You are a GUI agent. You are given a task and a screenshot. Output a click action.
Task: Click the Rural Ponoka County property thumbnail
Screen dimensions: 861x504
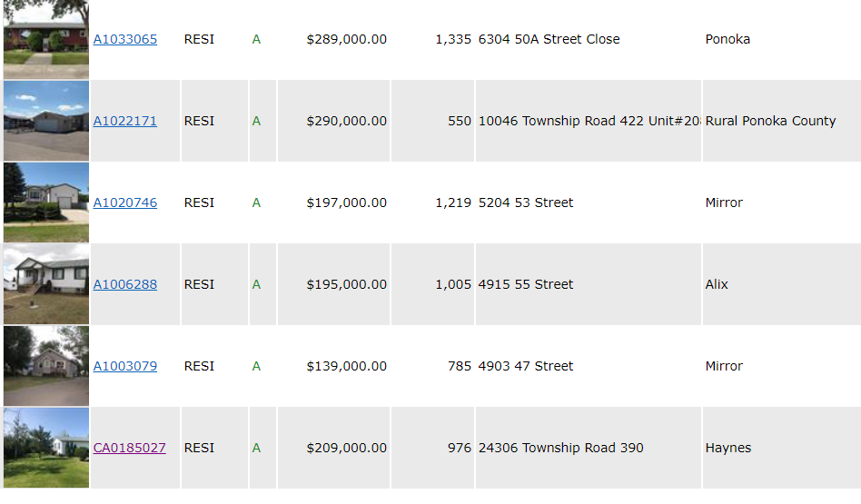point(46,121)
